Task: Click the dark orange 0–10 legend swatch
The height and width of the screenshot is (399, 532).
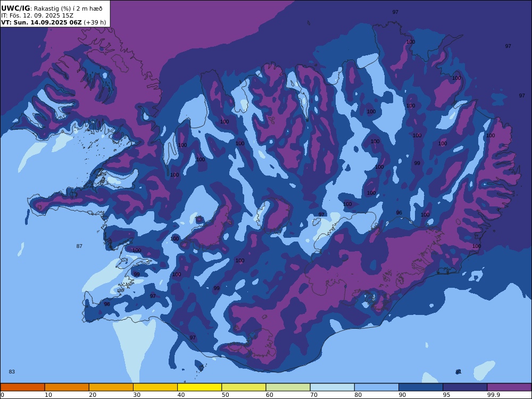Action: coord(22,387)
